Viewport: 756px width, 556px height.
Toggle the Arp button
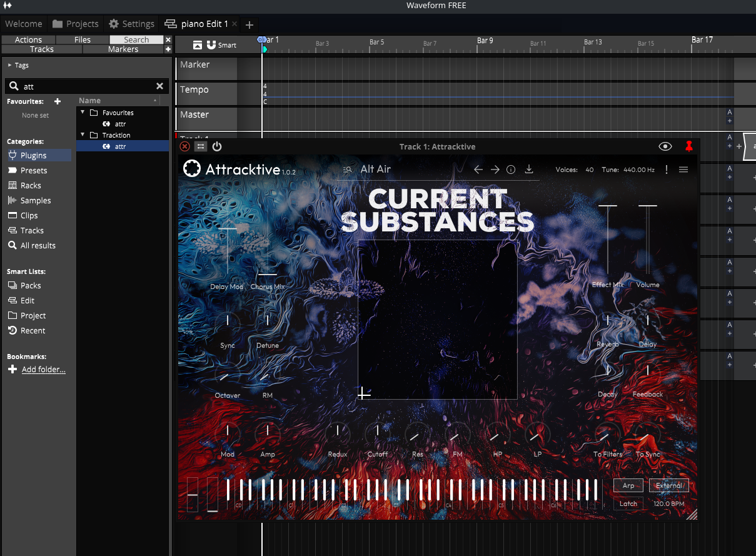(x=628, y=485)
